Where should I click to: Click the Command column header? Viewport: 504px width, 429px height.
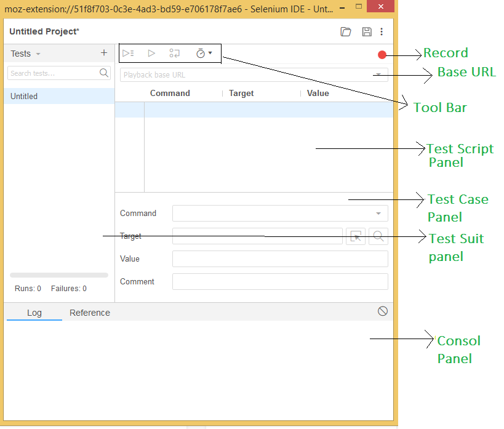[x=170, y=94]
